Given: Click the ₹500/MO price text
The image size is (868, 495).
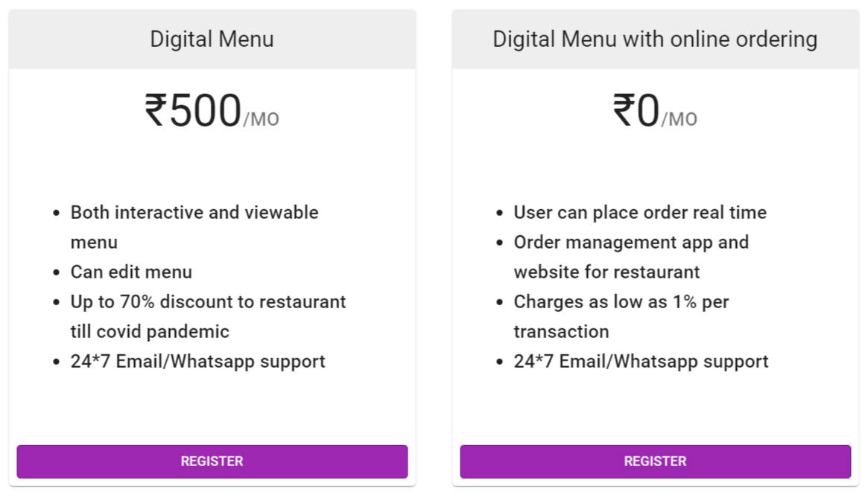Looking at the screenshot, I should coord(212,112).
